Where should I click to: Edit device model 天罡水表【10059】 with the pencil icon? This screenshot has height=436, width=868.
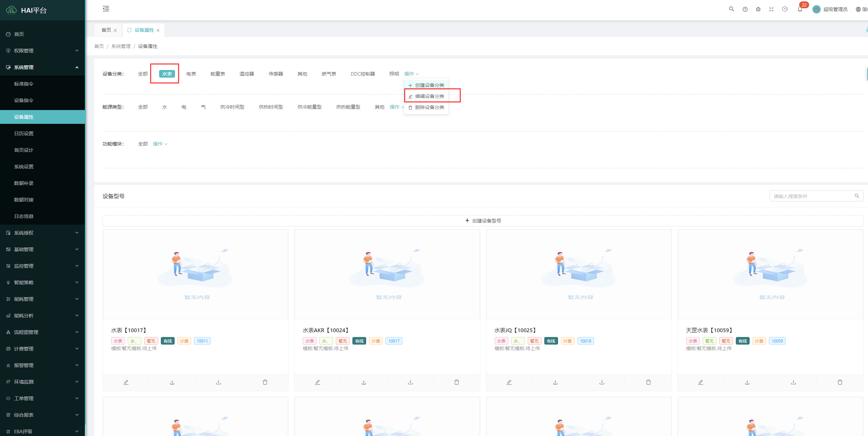point(701,382)
